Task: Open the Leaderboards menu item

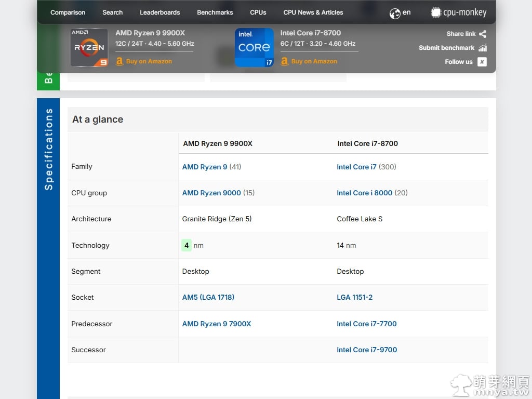Action: pyautogui.click(x=159, y=12)
